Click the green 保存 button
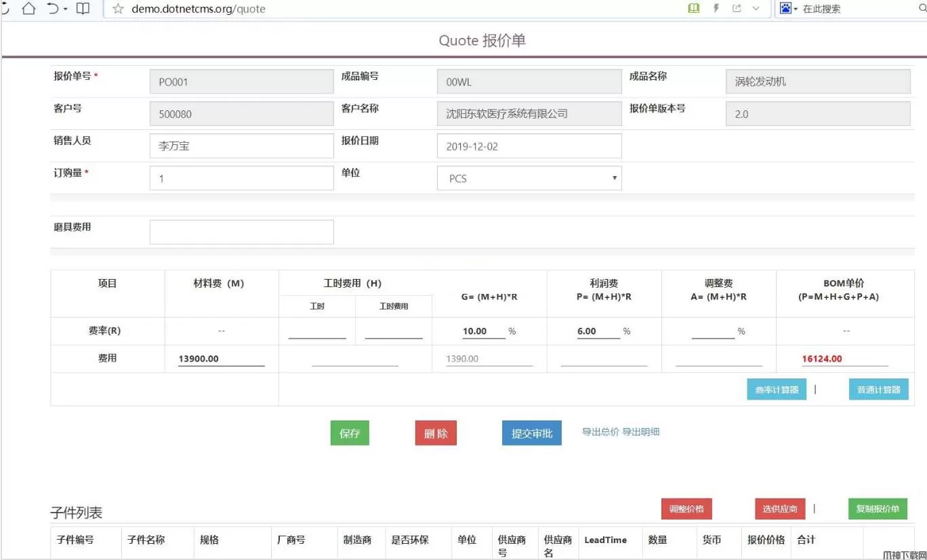The height and width of the screenshot is (560, 927). point(350,433)
